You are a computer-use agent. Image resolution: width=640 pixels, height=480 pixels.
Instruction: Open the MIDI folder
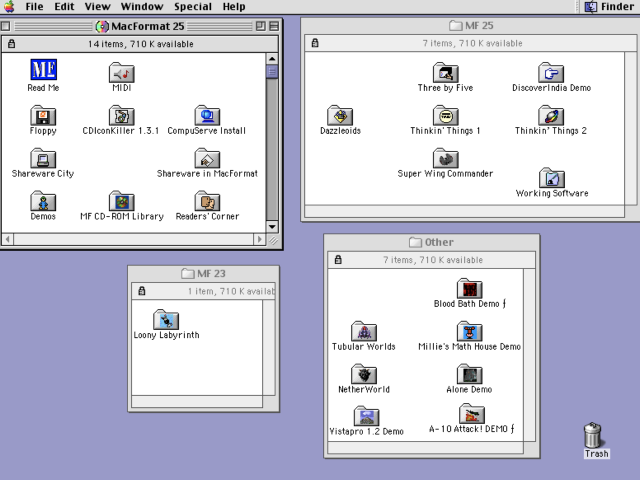pos(122,73)
